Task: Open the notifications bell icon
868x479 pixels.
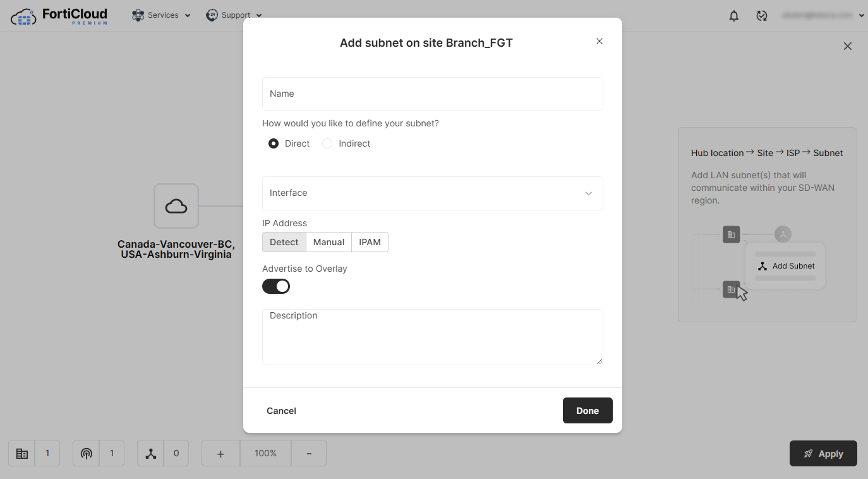Action: tap(733, 15)
